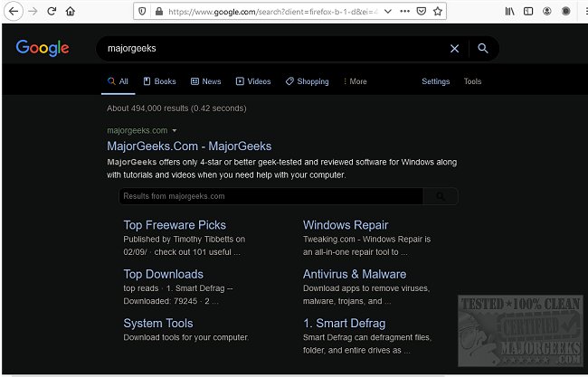Select the All results tab

(118, 81)
